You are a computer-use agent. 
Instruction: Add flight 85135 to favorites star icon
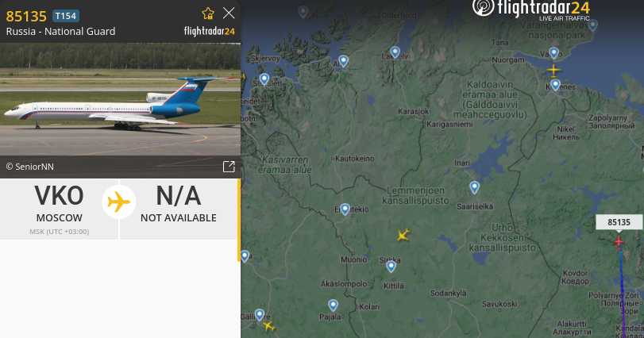pyautogui.click(x=208, y=13)
